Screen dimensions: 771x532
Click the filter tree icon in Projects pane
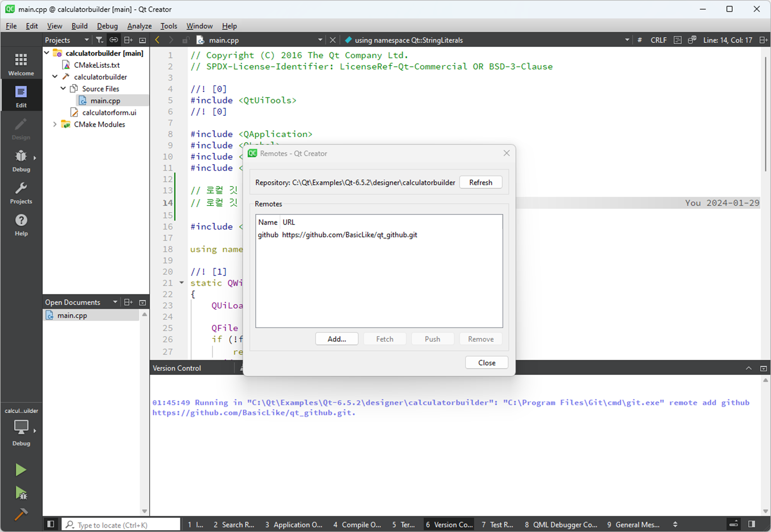tap(99, 40)
